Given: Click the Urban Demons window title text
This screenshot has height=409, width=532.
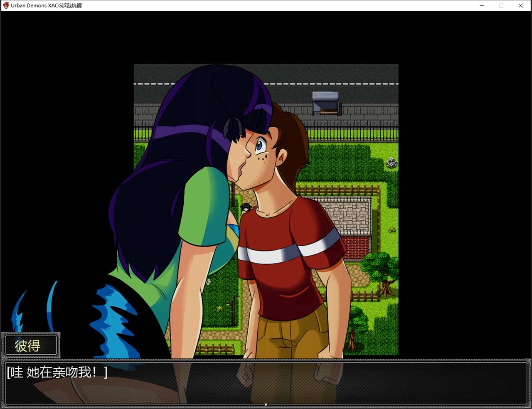Looking at the screenshot, I should 46,5.
